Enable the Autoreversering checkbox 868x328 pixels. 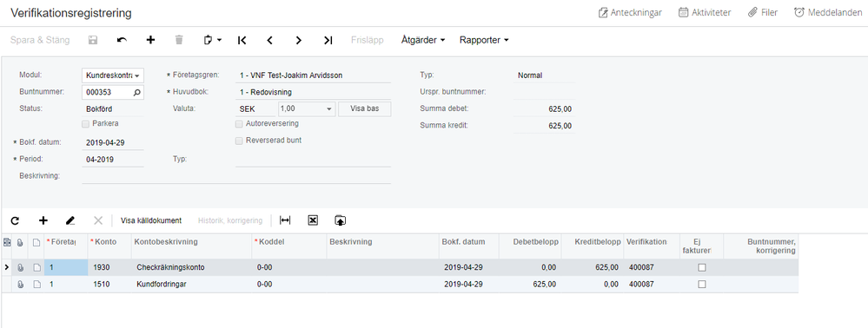[239, 123]
